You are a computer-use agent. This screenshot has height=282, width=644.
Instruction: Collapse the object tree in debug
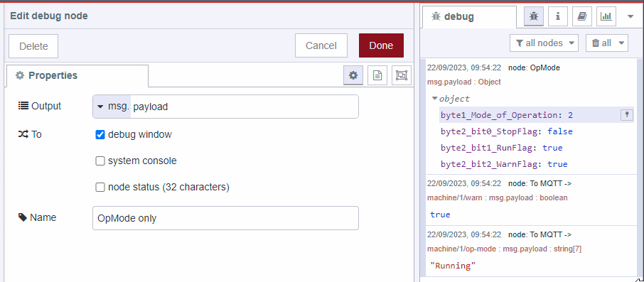click(x=435, y=99)
